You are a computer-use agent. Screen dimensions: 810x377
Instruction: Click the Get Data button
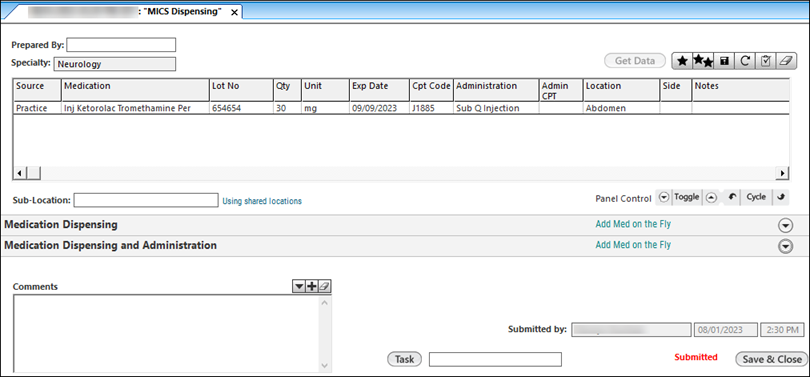tap(635, 61)
